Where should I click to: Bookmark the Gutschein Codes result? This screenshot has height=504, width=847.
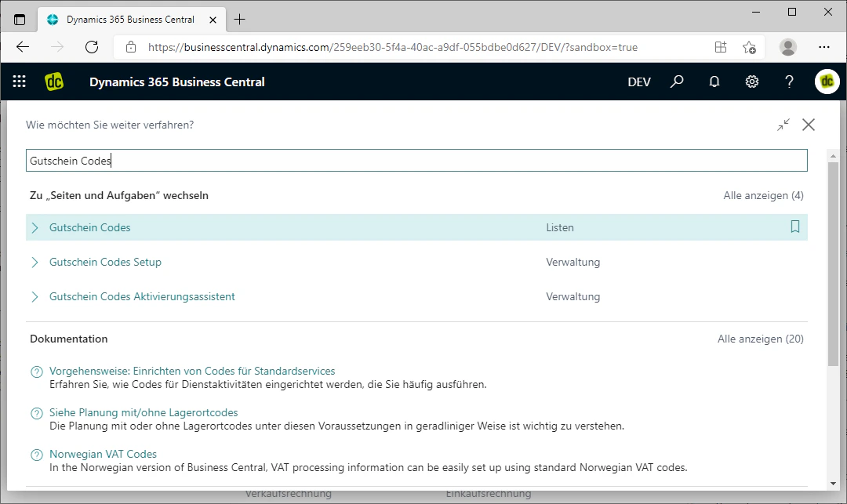click(795, 227)
